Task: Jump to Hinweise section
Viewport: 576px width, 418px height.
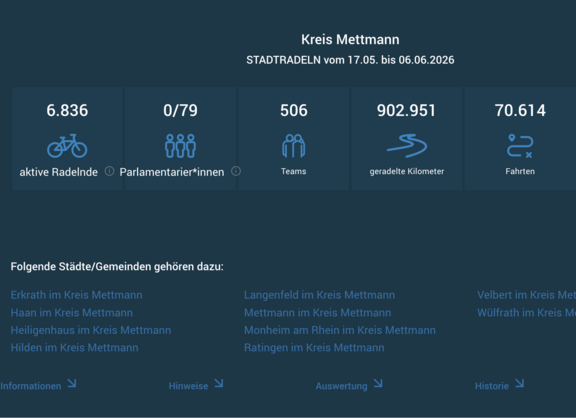Action: point(188,386)
